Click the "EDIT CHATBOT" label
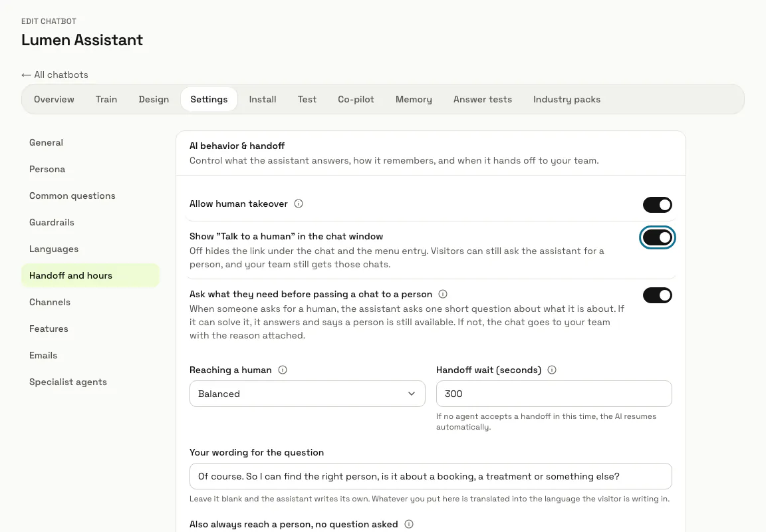 (49, 21)
